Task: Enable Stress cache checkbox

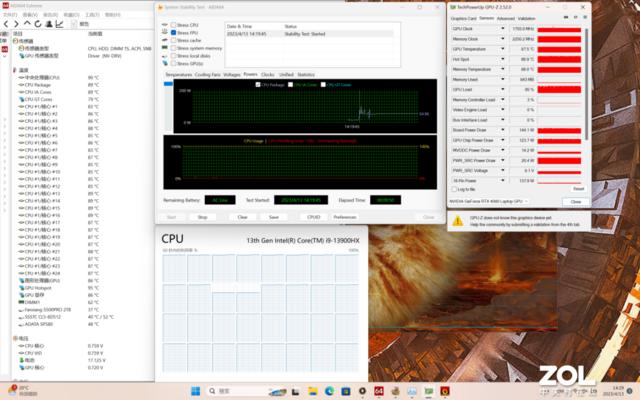Action: [173, 40]
